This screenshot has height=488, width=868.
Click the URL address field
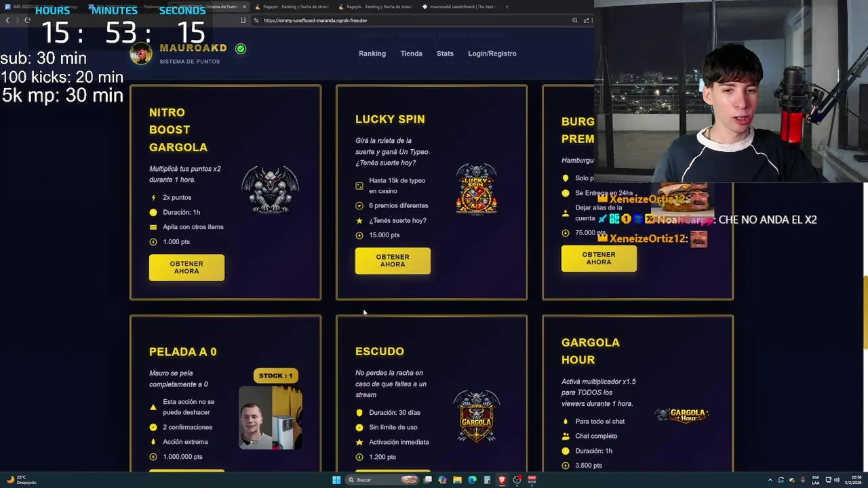(x=414, y=20)
